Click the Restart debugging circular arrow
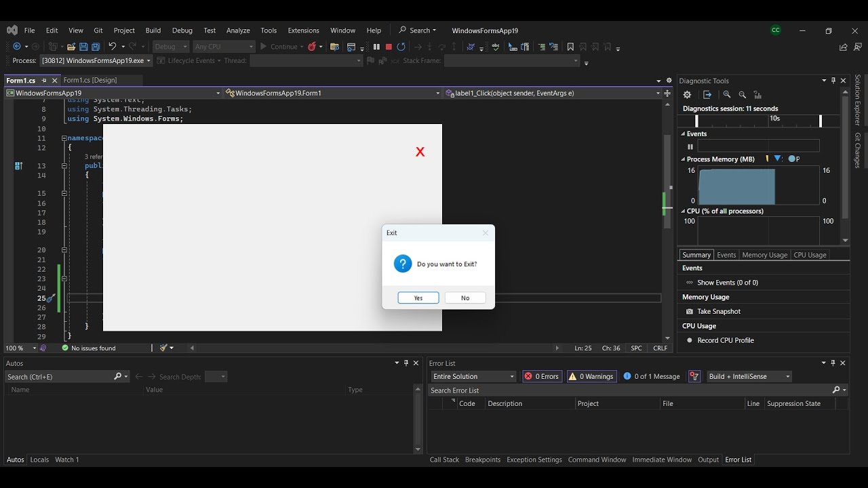 [x=401, y=47]
